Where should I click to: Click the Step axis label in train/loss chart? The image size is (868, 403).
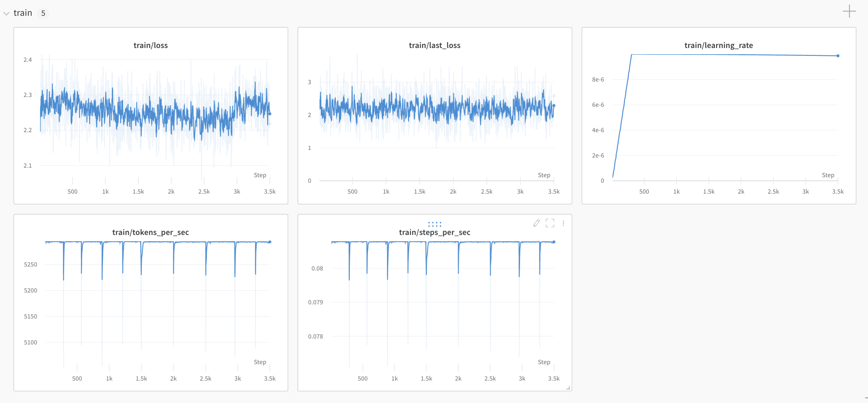pyautogui.click(x=260, y=175)
